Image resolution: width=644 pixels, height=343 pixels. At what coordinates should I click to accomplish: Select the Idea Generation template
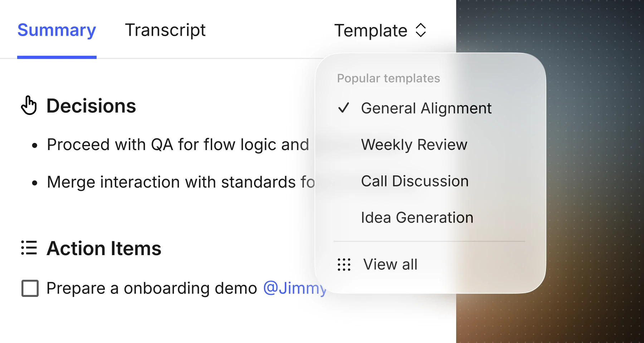coord(417,218)
